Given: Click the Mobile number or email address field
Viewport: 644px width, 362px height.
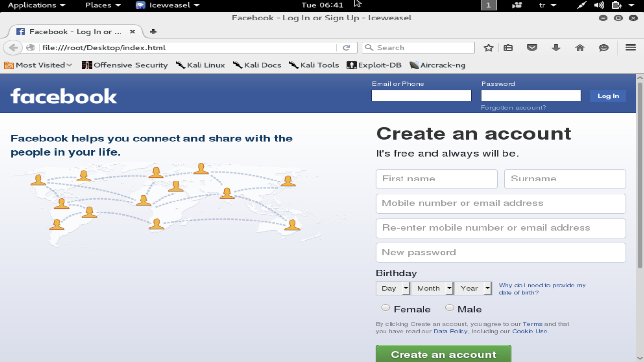Looking at the screenshot, I should coord(501,203).
